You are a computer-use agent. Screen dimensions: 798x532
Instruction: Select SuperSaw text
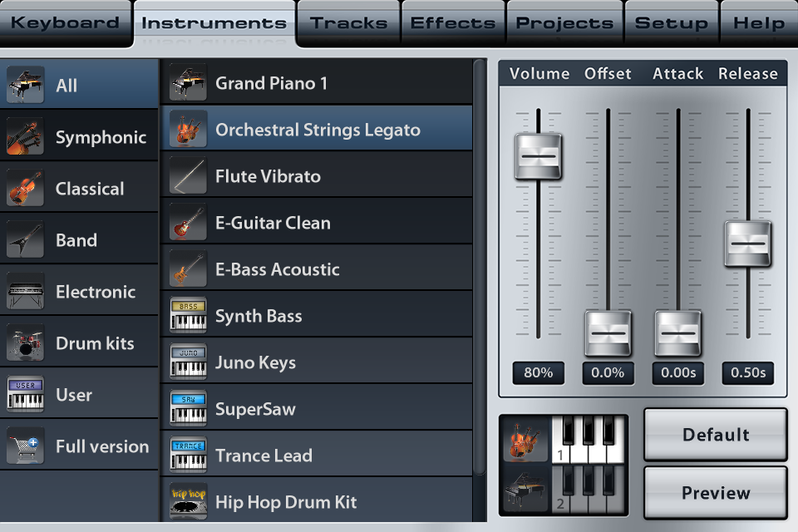[x=255, y=409]
